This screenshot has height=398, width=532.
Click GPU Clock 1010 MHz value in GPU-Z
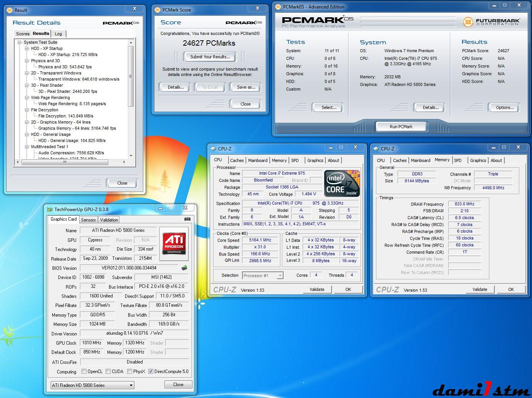click(92, 343)
